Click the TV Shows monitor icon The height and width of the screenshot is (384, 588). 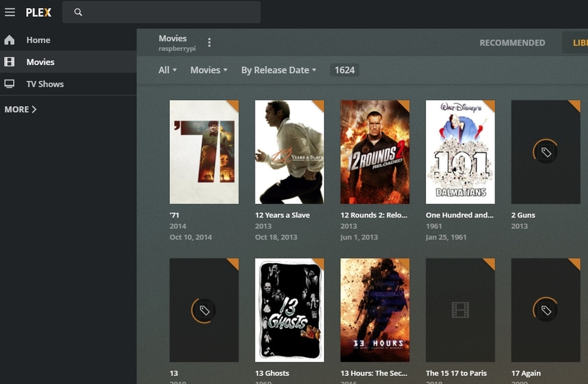[9, 84]
